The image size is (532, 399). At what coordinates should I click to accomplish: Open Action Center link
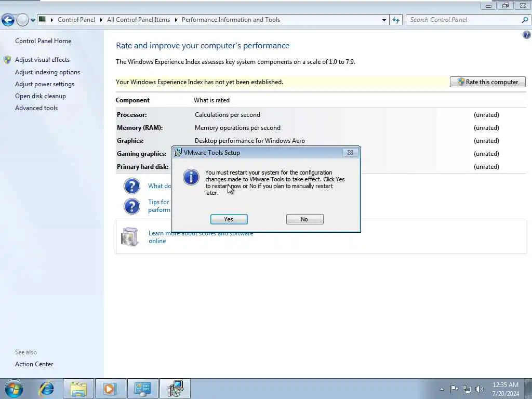click(34, 364)
